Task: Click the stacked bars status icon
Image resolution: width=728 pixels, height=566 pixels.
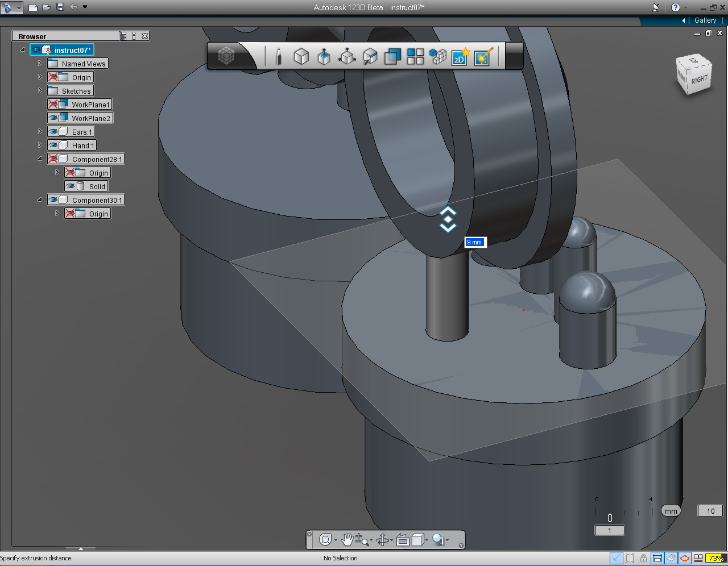Action: (x=698, y=558)
